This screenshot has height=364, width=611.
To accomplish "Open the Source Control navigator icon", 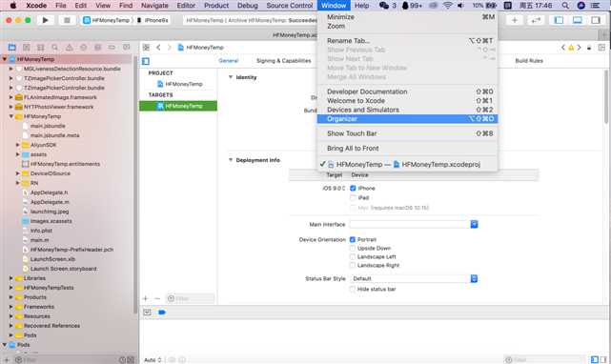I will click(x=27, y=48).
